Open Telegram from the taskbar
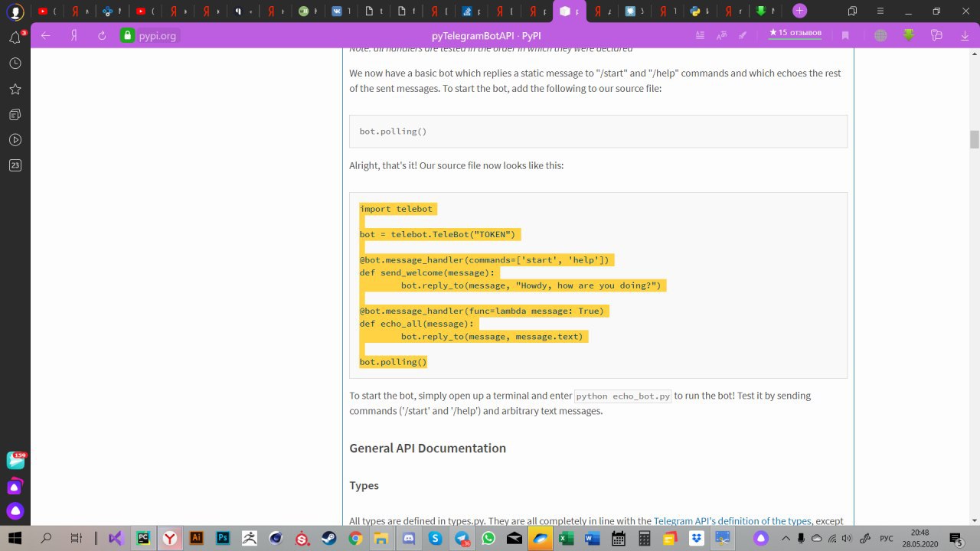 click(462, 538)
